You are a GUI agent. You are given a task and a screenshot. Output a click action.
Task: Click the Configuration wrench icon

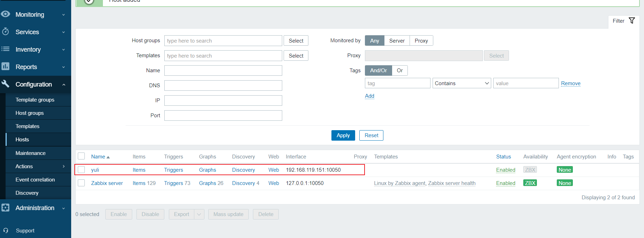(x=5, y=84)
